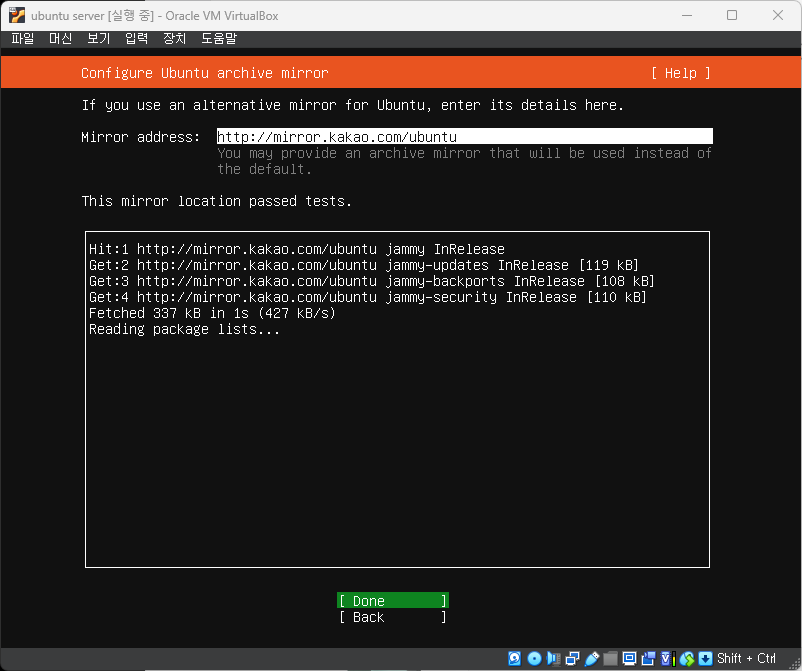This screenshot has width=802, height=671.
Task: Click the 'Get:3' jammy-backports log line
Action: 372,281
